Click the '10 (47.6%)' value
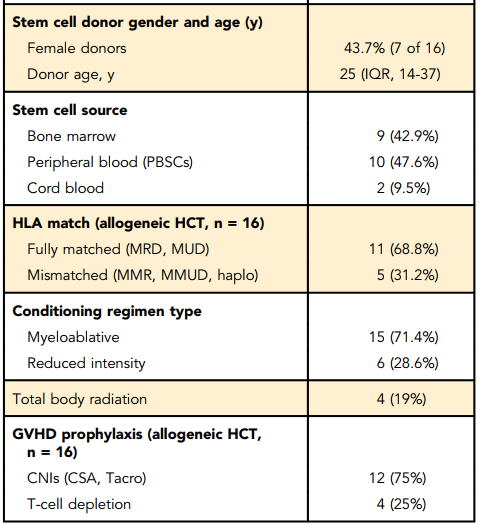Screen dimensions: 480x528 (404, 162)
